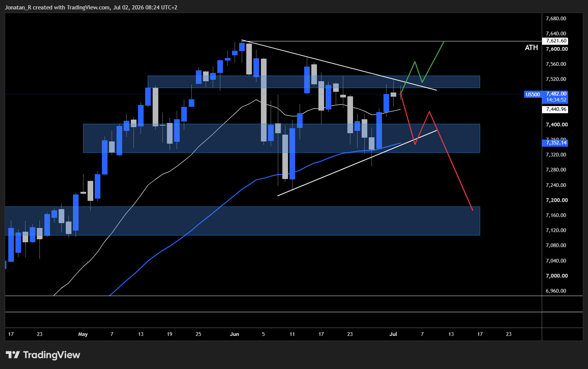The image size is (588, 369).
Task: Click the 11 date on time axis
Action: point(292,334)
